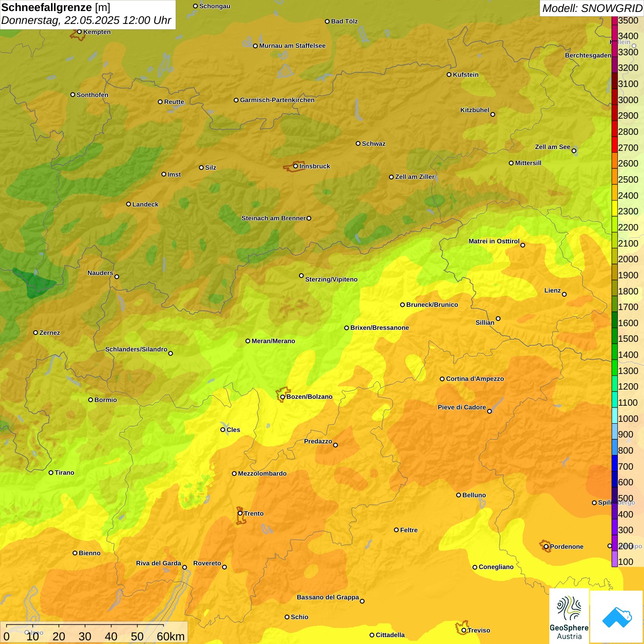The width and height of the screenshot is (644, 644).
Task: Click the Cortina d'Ampezzo label
Action: (475, 379)
